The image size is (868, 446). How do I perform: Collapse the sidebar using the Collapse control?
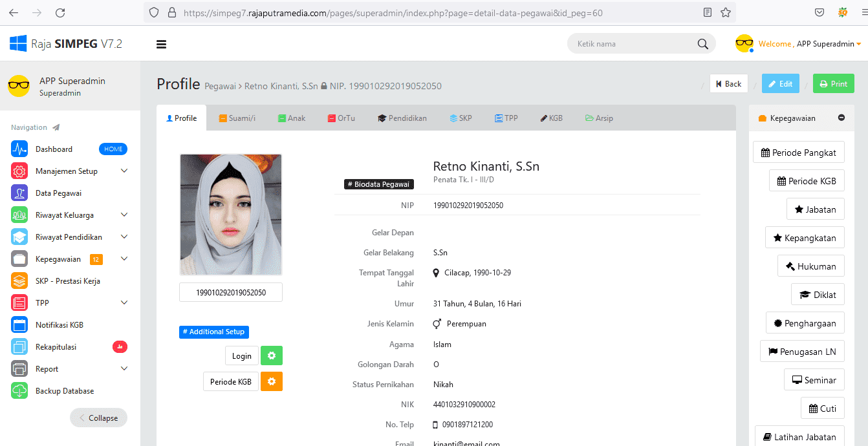coord(98,418)
